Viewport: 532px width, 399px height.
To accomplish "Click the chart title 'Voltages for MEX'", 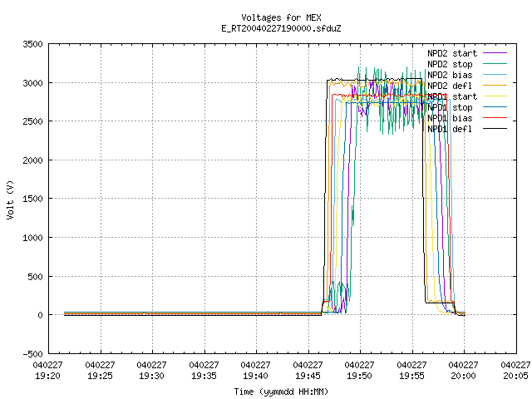I will tap(281, 17).
